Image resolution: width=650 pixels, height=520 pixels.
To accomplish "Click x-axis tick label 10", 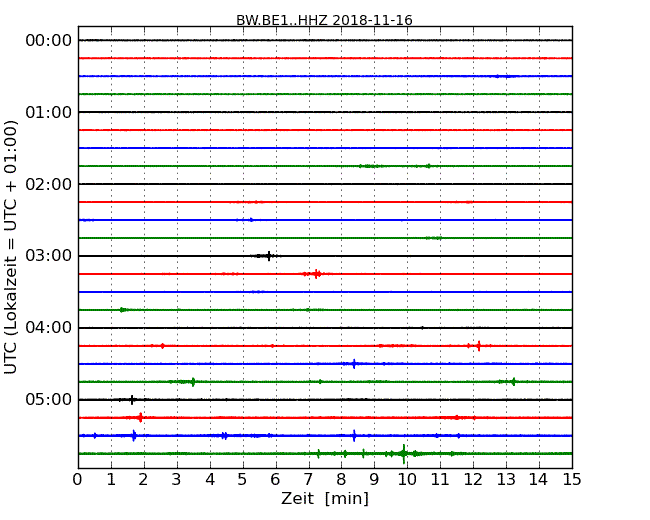I will 407,480.
